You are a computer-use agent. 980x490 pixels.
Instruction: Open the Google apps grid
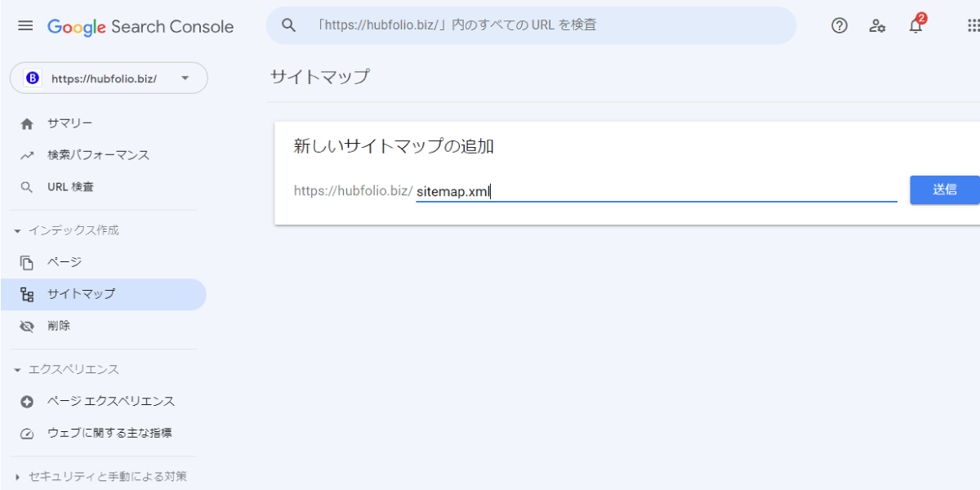point(973,25)
